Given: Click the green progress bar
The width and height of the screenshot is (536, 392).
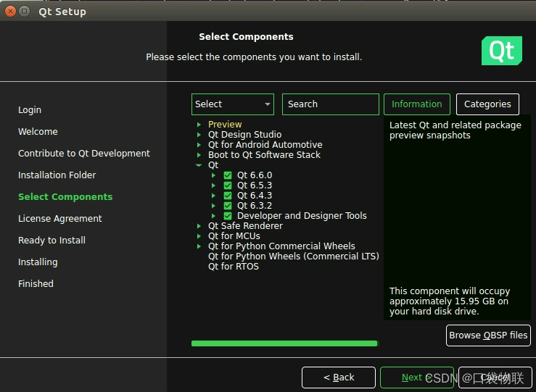Looking at the screenshot, I should (x=284, y=343).
